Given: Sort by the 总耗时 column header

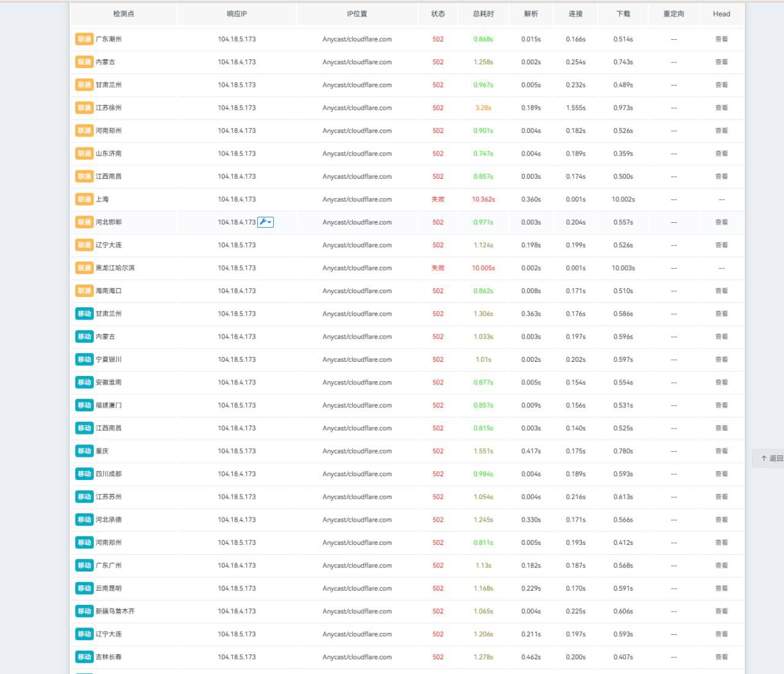Looking at the screenshot, I should pos(483,13).
